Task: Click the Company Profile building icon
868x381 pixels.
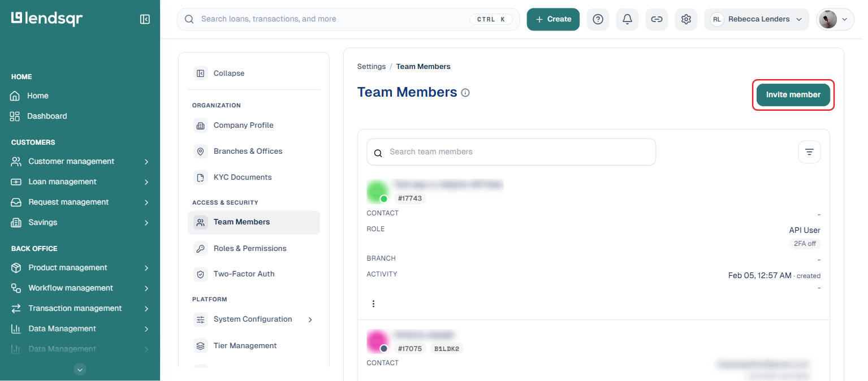Action: (200, 125)
